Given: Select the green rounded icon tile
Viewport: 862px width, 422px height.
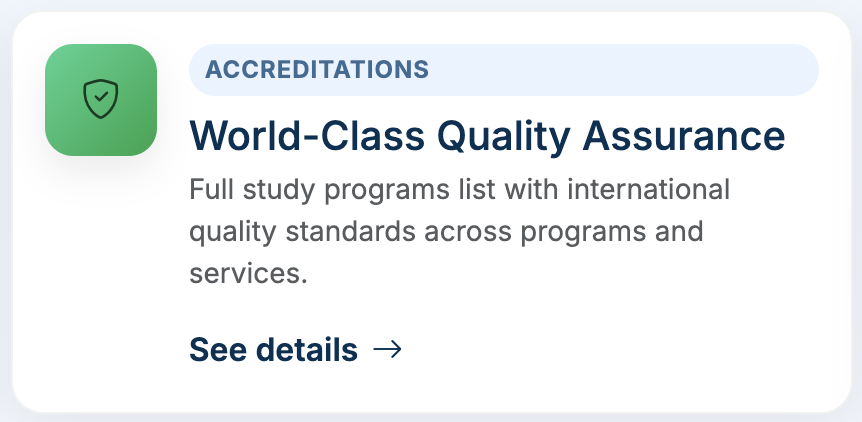Looking at the screenshot, I should click(x=68, y=130).
